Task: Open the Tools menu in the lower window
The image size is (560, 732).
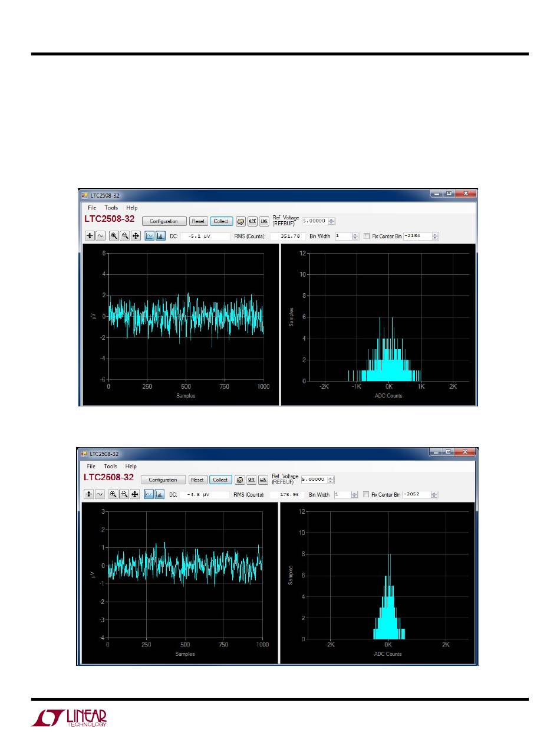Action: click(x=111, y=466)
